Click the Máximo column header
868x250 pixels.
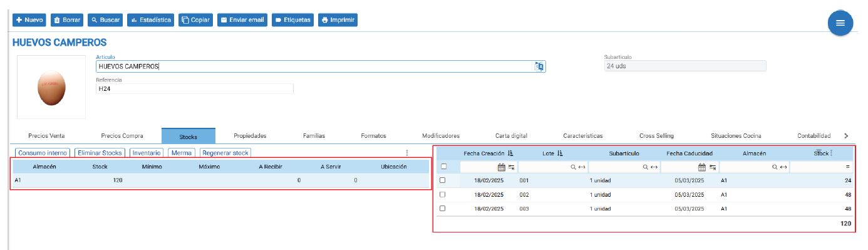click(x=210, y=167)
